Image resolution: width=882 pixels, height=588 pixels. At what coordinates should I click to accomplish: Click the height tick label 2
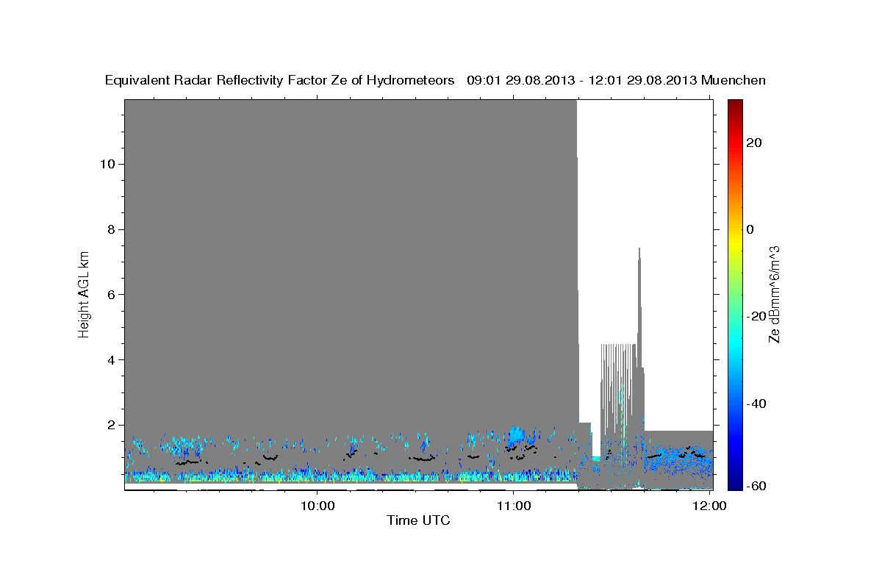click(112, 425)
